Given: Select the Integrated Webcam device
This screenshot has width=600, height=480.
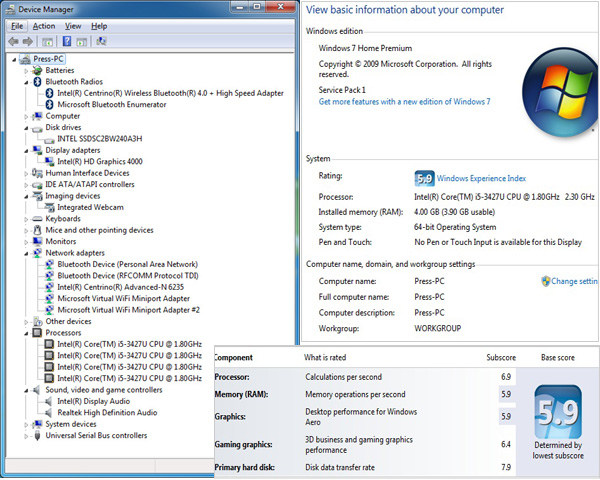Looking at the screenshot, I should coord(90,207).
